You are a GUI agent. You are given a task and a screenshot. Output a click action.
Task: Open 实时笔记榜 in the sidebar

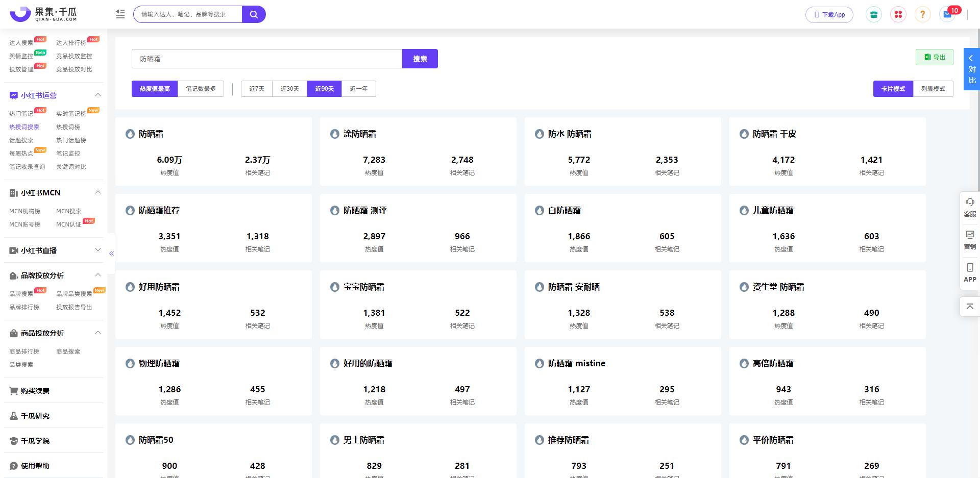(71, 114)
